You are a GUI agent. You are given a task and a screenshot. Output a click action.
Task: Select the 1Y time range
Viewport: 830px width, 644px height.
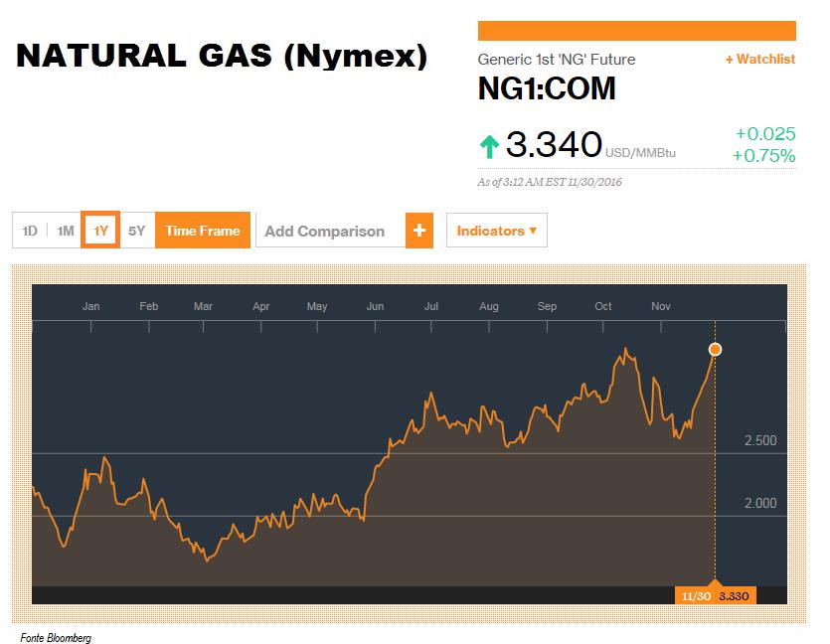tap(100, 231)
